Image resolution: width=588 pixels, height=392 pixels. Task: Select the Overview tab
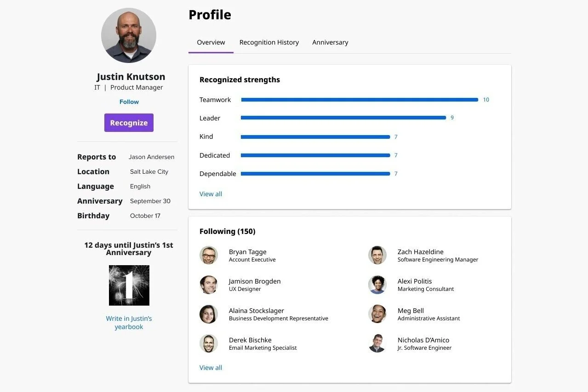(x=211, y=42)
